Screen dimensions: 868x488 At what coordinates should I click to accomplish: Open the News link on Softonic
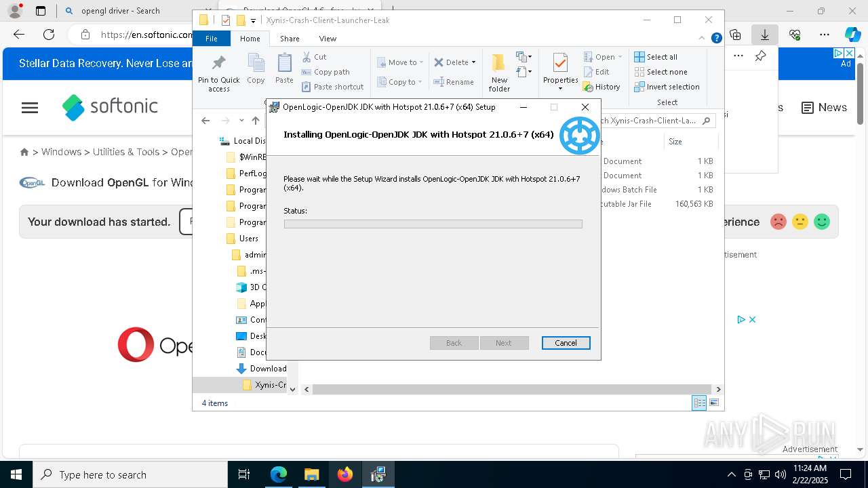tap(824, 108)
